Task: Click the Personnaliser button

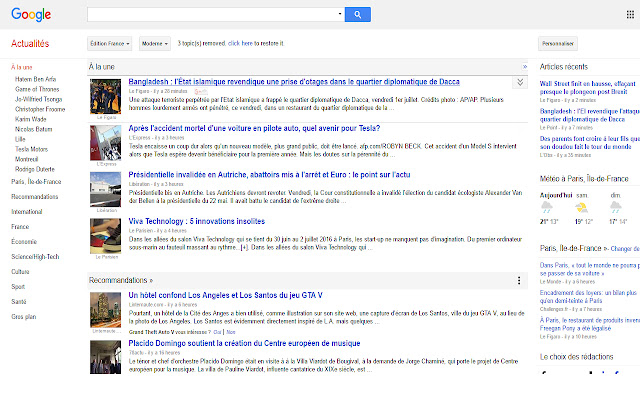Action: point(558,44)
